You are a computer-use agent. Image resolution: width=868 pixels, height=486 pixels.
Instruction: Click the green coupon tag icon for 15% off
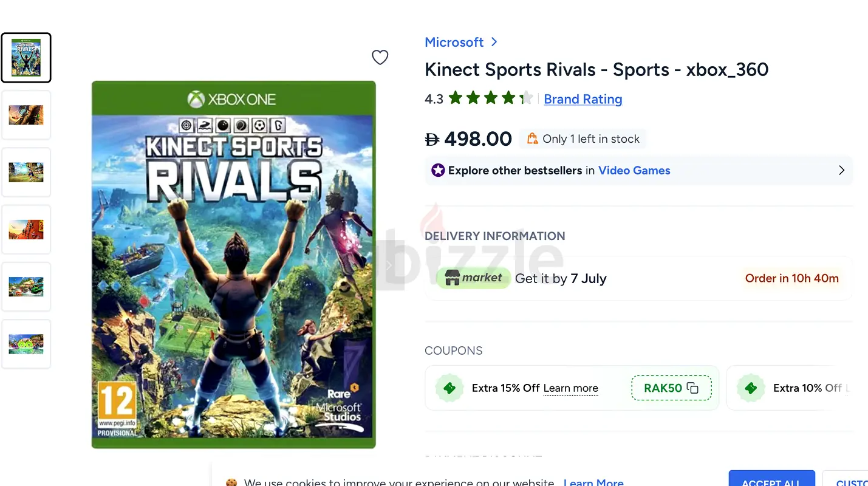point(449,388)
